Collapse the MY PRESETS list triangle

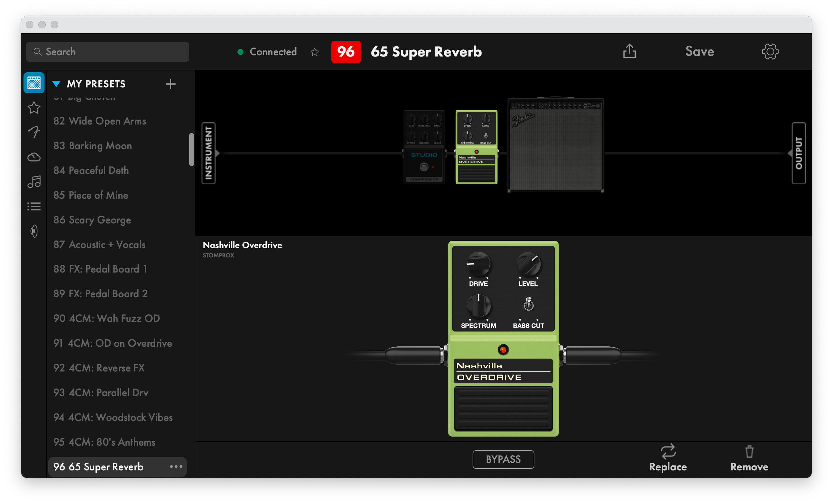click(56, 84)
